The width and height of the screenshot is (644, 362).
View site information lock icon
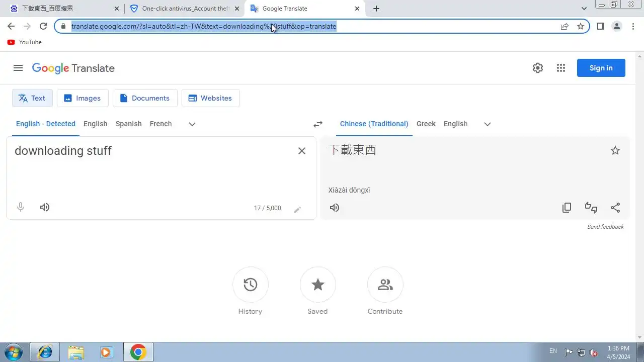(x=63, y=26)
